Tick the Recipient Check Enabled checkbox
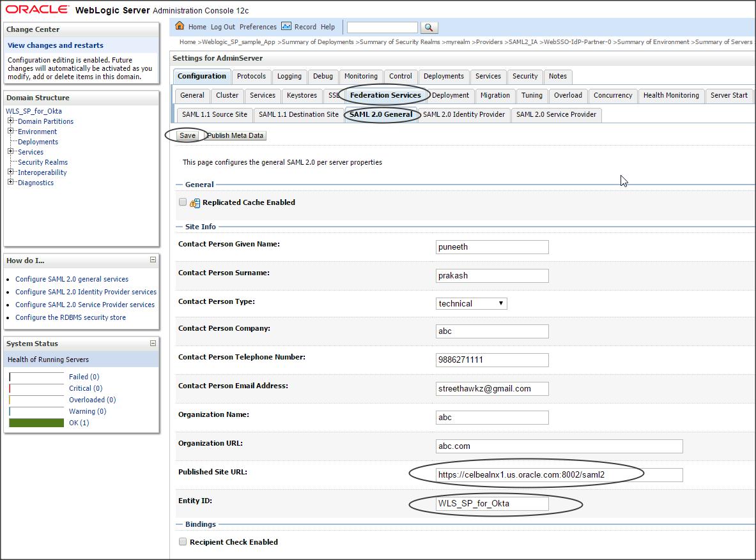 (x=183, y=541)
